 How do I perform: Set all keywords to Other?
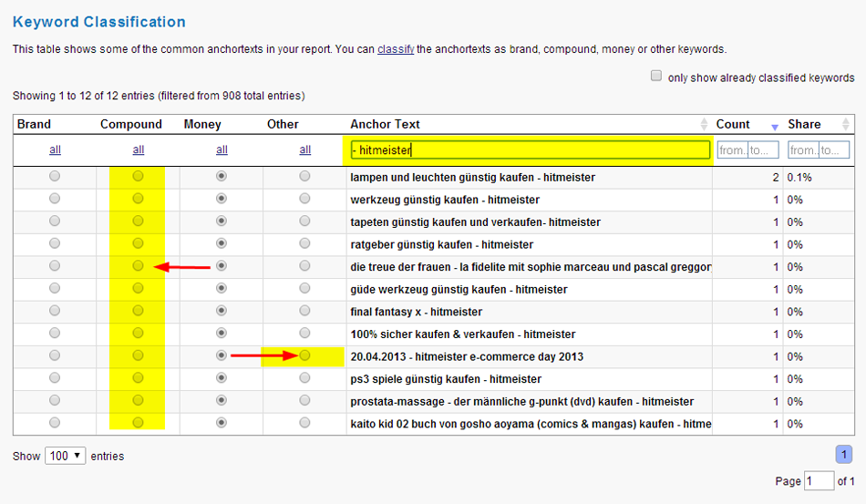click(x=304, y=149)
